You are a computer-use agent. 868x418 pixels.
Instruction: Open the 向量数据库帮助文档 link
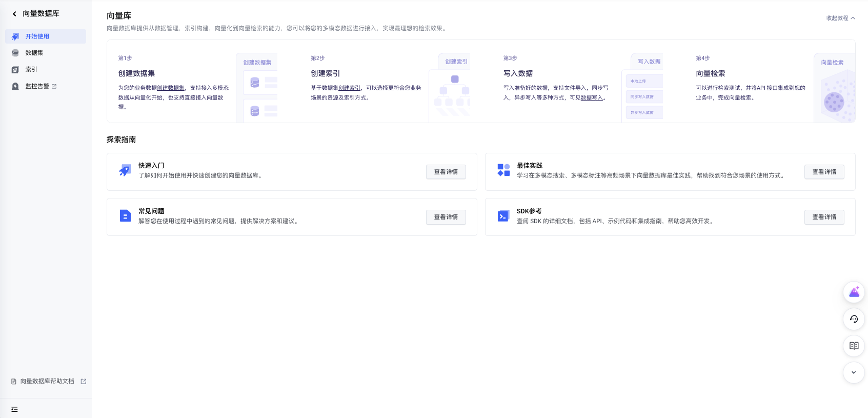49,382
